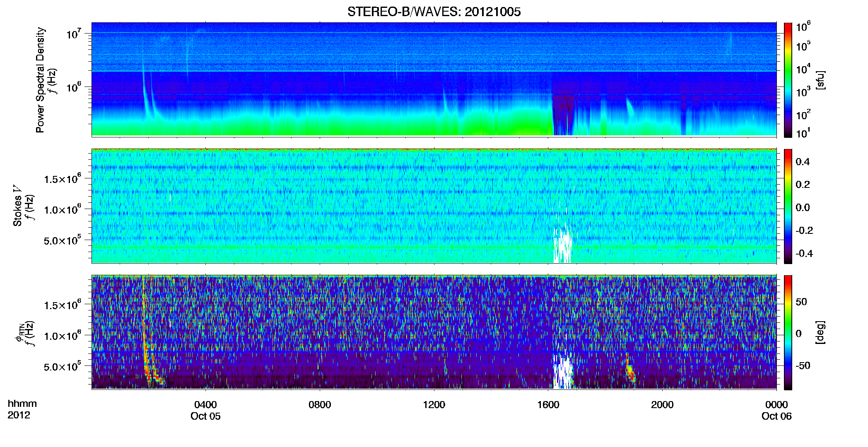The height and width of the screenshot is (447, 868).
Task: Click the [sfu] colorbar unit label
Action: coord(820,80)
